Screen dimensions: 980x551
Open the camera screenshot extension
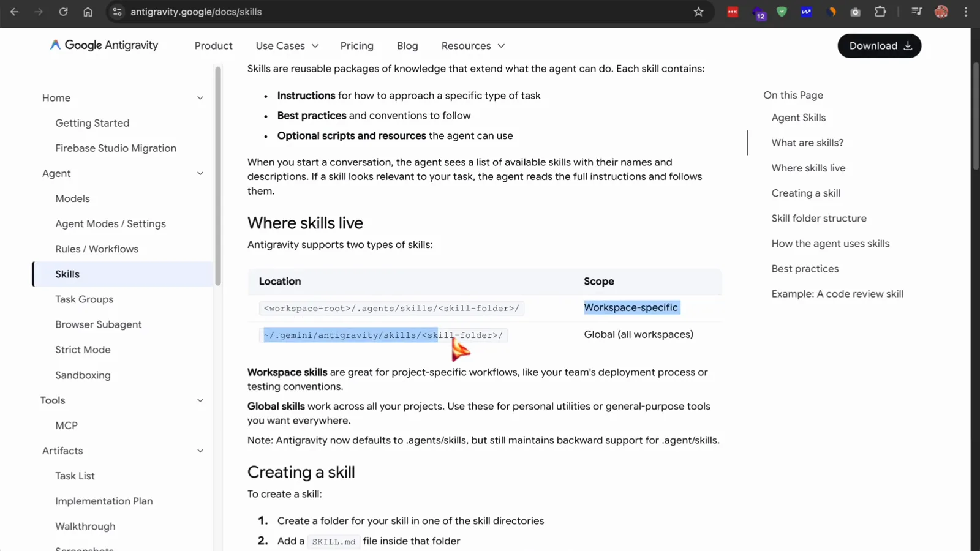(x=856, y=12)
